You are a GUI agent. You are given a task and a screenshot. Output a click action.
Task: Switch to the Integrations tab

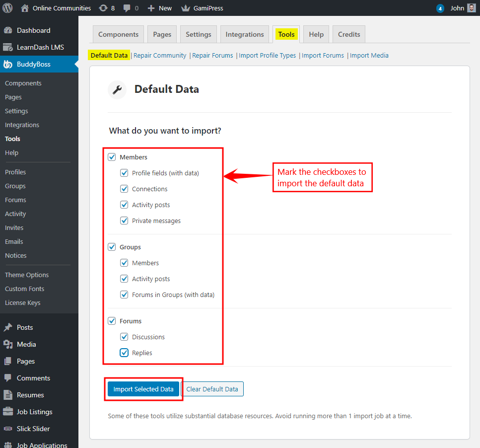pos(244,34)
